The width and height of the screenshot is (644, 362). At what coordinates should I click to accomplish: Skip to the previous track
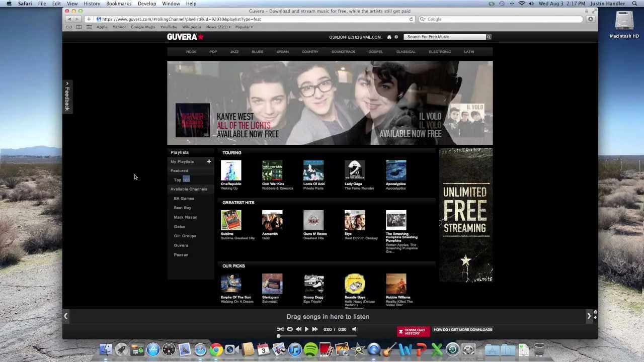click(298, 329)
